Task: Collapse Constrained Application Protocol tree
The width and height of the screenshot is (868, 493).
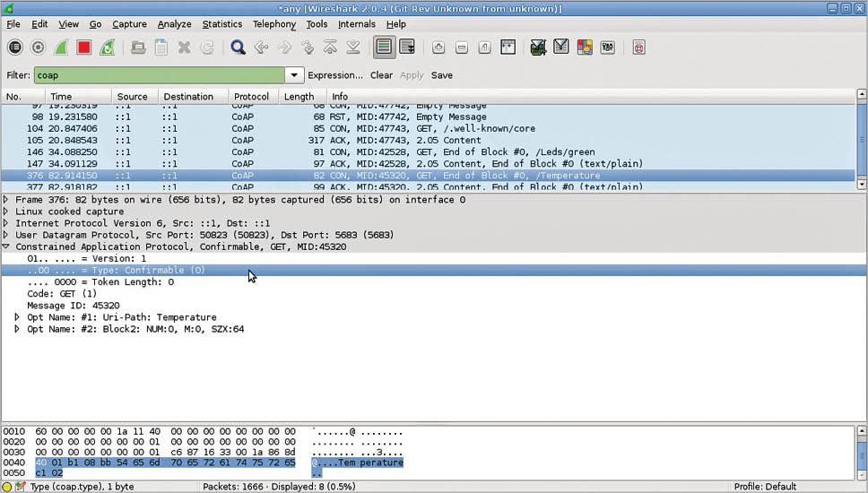Action: pyautogui.click(x=7, y=246)
